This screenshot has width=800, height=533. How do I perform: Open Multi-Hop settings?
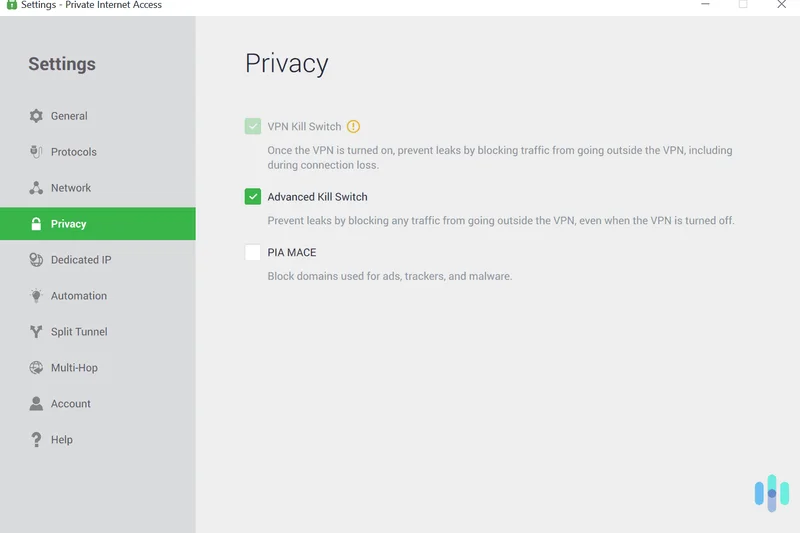pos(97,367)
